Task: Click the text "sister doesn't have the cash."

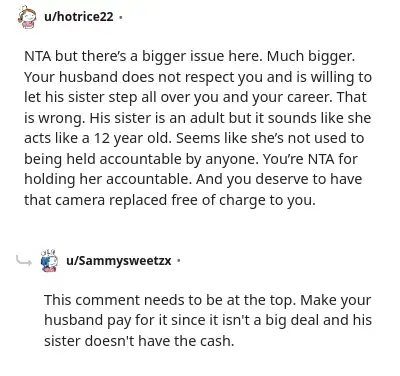Action: (139, 341)
